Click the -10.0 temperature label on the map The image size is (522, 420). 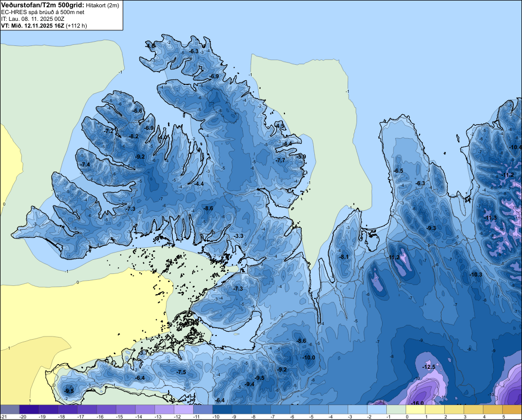point(309,357)
